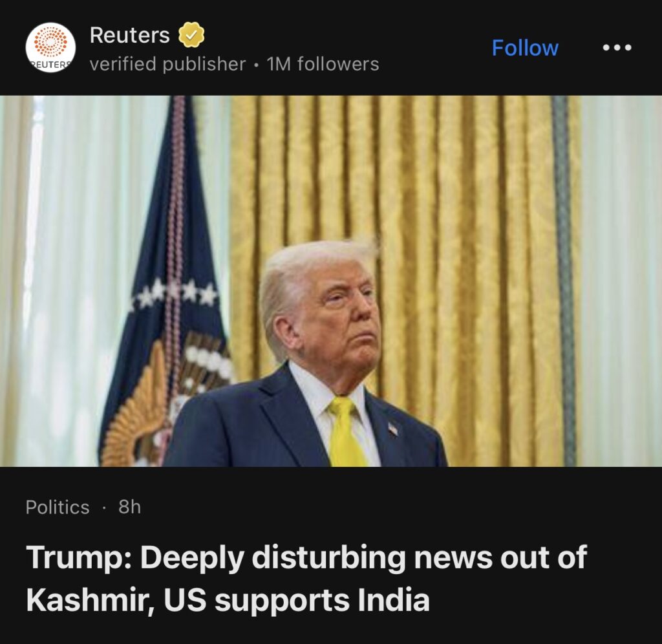Click the gold verified checkmark badge
The image size is (662, 644).
[x=191, y=35]
